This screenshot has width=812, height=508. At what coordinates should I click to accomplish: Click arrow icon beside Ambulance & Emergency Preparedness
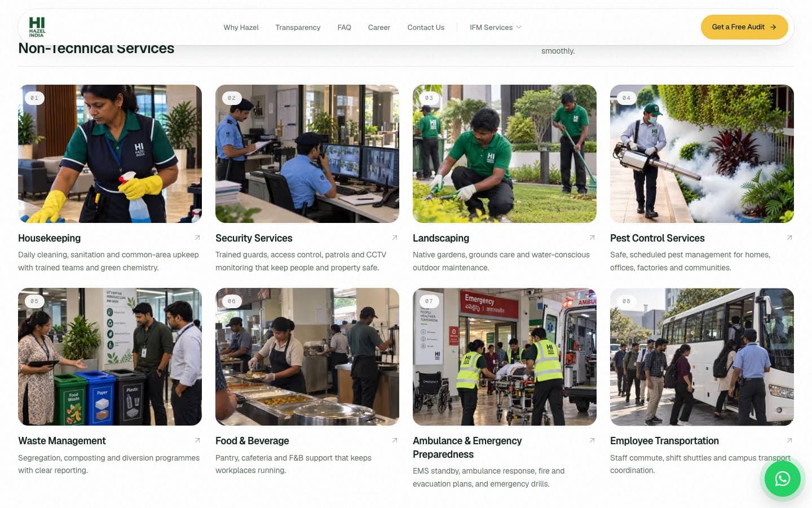pyautogui.click(x=592, y=440)
